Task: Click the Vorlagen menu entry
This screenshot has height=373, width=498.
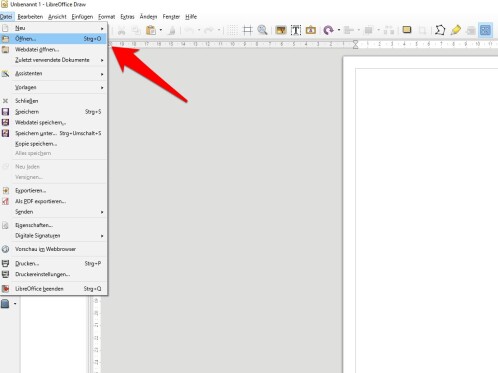Action: tap(53, 87)
